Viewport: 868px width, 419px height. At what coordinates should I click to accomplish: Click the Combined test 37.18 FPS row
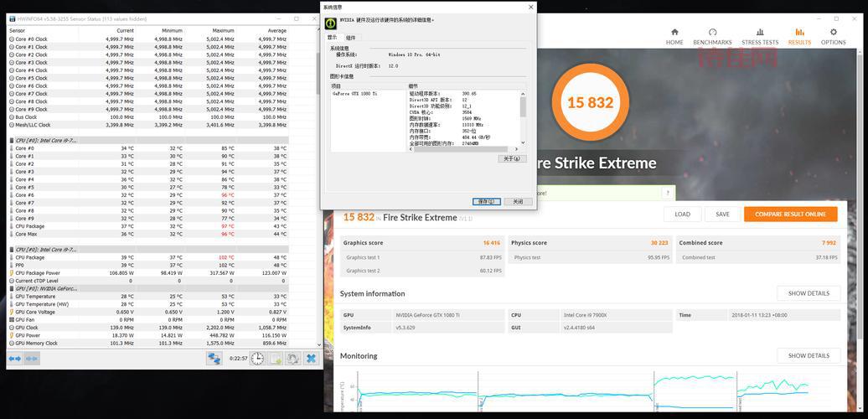click(x=758, y=257)
